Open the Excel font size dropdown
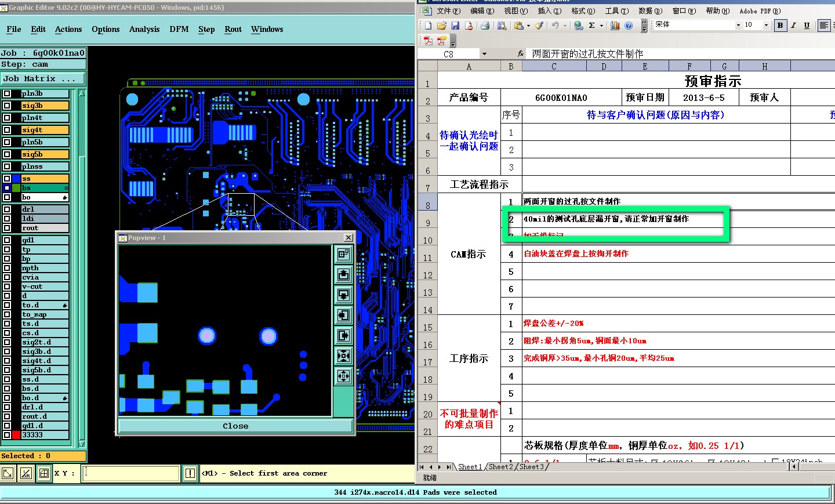This screenshot has height=504, width=835. point(766,25)
